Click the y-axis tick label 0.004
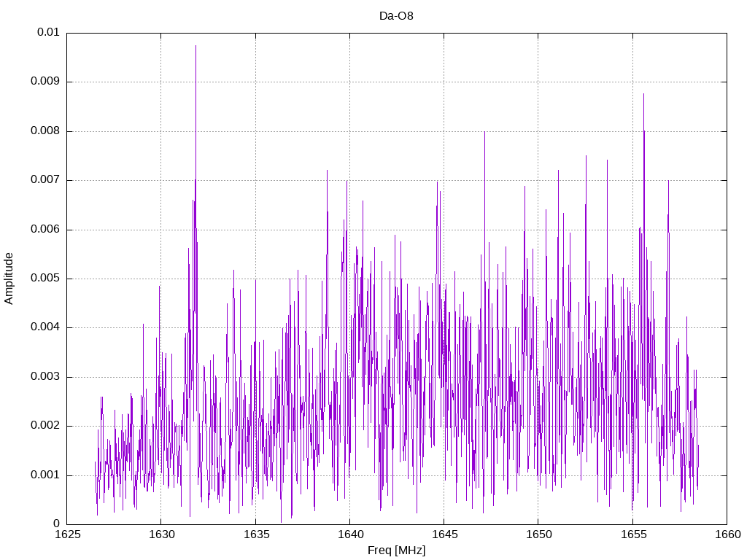The width and height of the screenshot is (747, 560). pyautogui.click(x=45, y=327)
